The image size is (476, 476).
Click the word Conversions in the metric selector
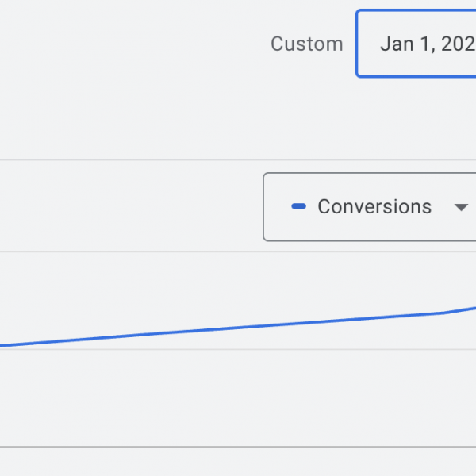(x=374, y=207)
